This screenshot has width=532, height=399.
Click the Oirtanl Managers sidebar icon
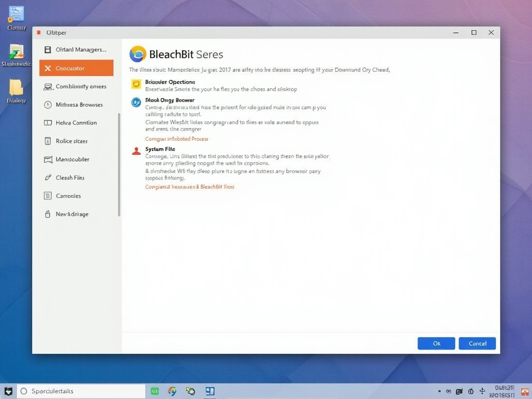point(48,50)
